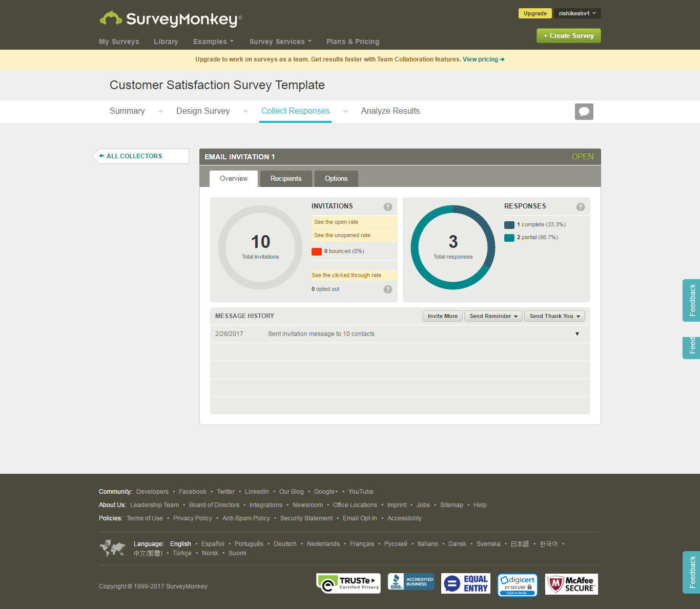Switch to the Design Survey step
The image size is (700, 609).
[x=203, y=111]
